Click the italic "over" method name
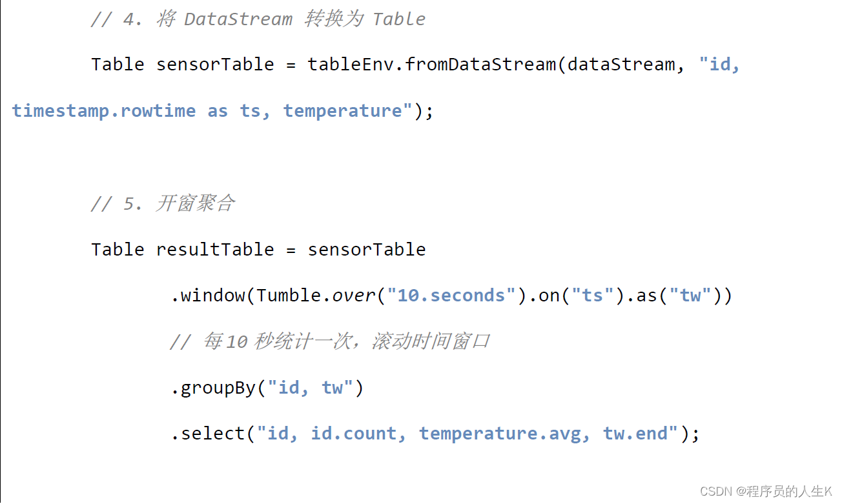This screenshot has height=504, width=842. click(354, 296)
